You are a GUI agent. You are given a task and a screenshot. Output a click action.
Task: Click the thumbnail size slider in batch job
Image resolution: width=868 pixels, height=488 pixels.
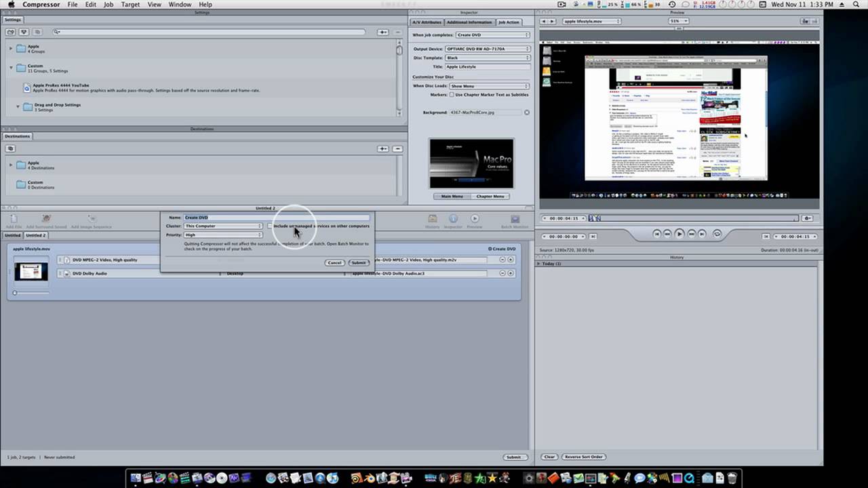31,293
